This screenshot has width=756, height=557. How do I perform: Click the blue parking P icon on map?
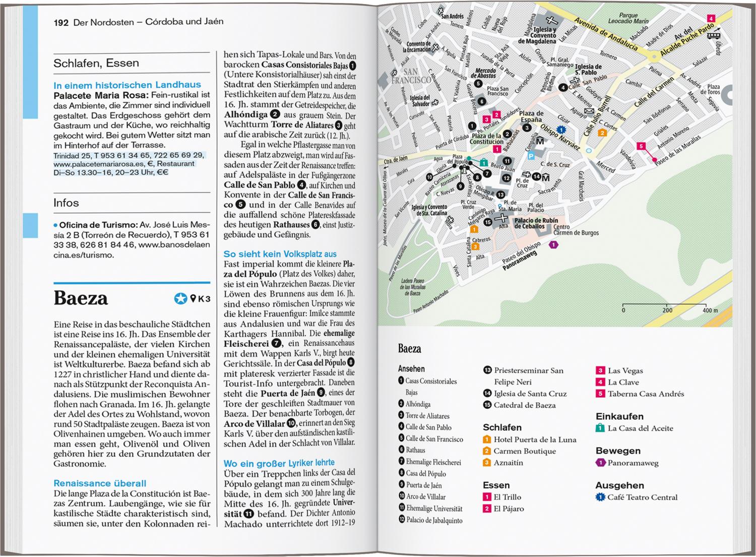(x=531, y=156)
